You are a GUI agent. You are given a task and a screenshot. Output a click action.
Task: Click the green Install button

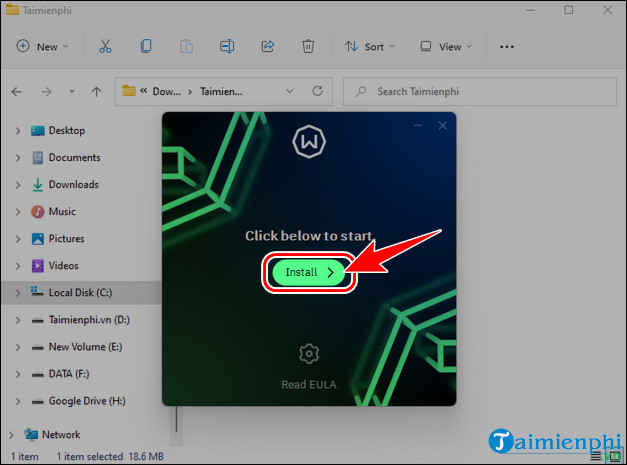pos(309,272)
